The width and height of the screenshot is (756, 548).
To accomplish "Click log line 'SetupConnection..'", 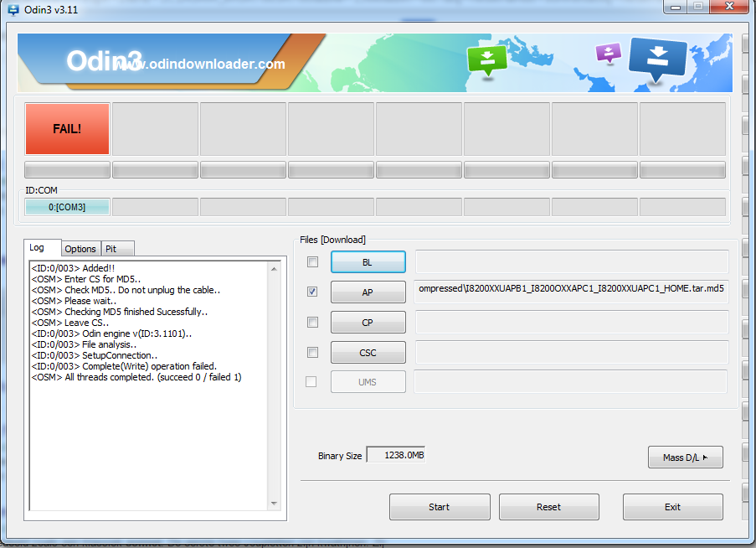I will tap(95, 355).
